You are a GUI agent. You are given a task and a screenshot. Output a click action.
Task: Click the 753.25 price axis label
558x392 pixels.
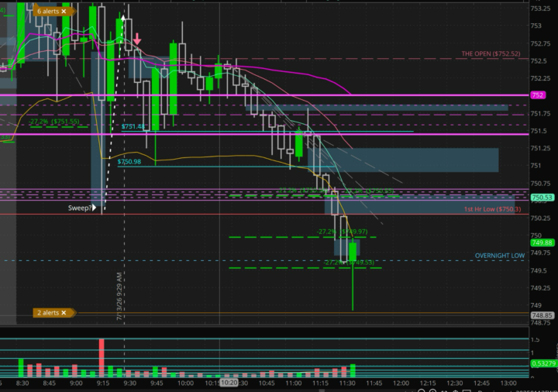point(540,9)
